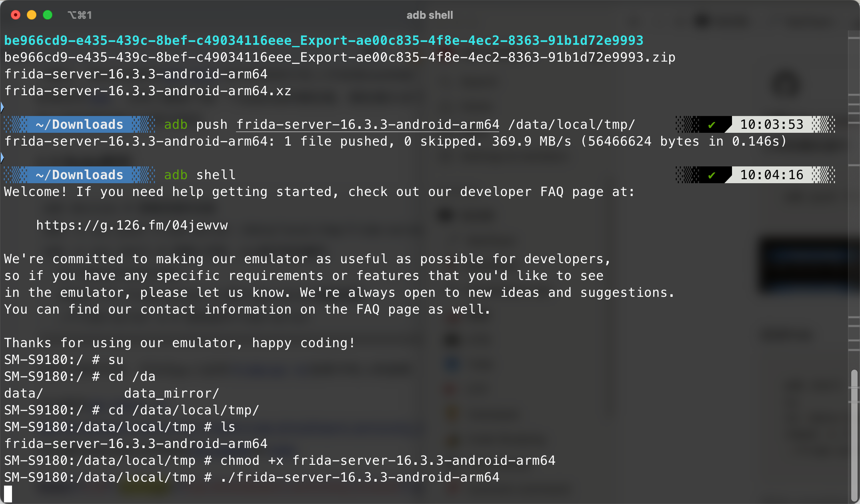
Task: Zoom the terminal with the green button
Action: tap(48, 15)
